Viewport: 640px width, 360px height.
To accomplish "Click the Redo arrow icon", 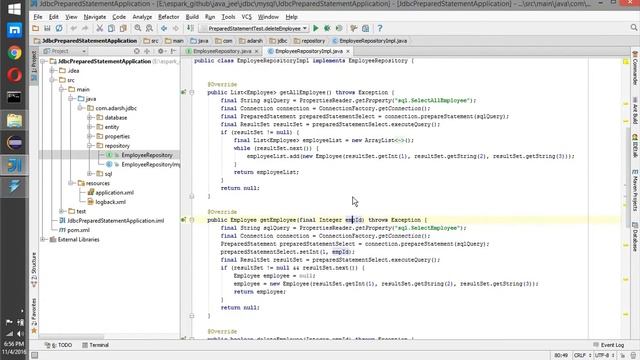I will pos(85,29).
